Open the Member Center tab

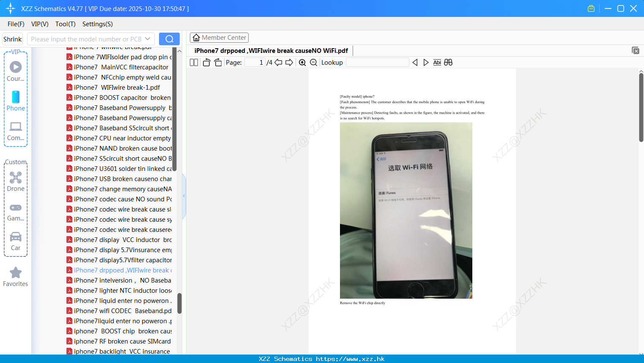point(219,38)
